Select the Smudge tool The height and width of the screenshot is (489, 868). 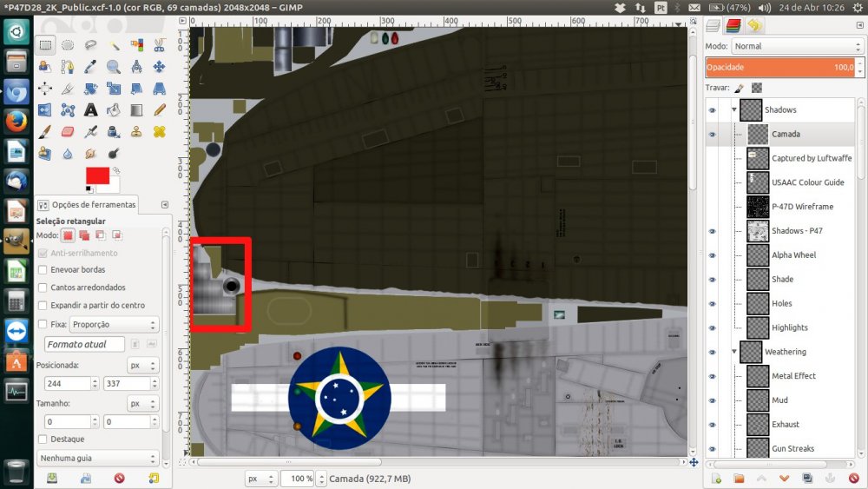[91, 153]
